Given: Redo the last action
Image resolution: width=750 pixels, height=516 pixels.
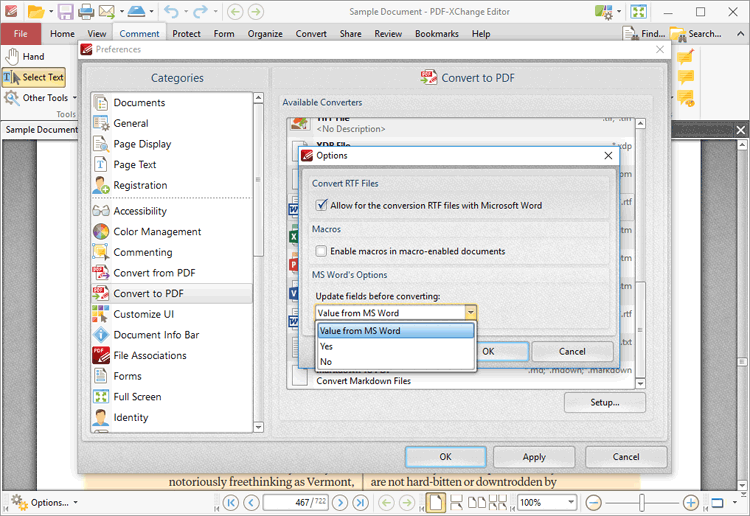Looking at the screenshot, I should click(x=200, y=11).
